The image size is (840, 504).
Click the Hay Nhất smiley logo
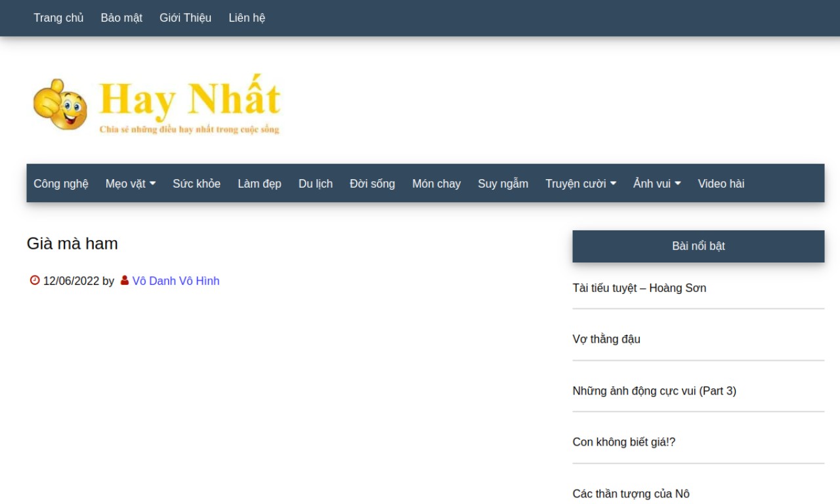60,104
